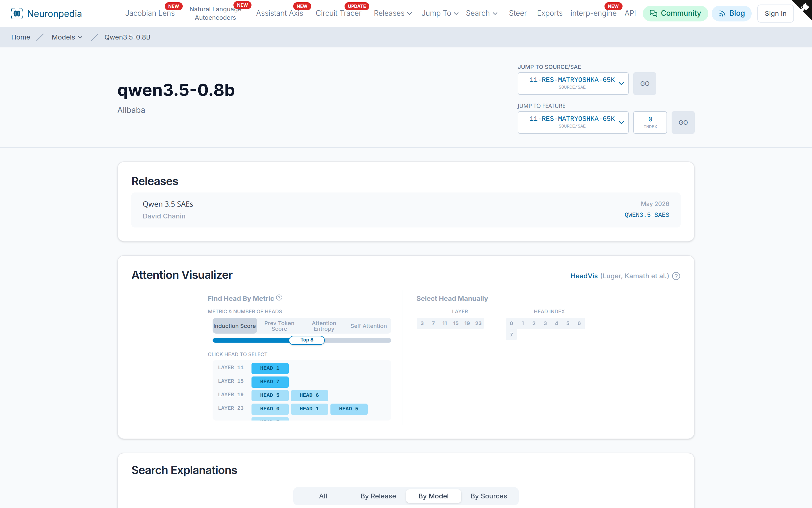Click Sign In button
Viewport: 812px width, 508px height.
pyautogui.click(x=775, y=14)
